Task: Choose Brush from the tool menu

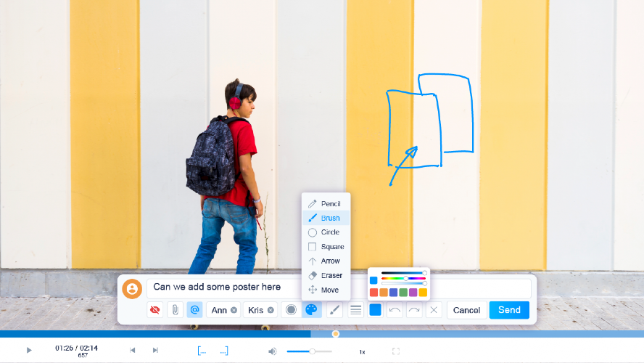Action: pyautogui.click(x=326, y=218)
